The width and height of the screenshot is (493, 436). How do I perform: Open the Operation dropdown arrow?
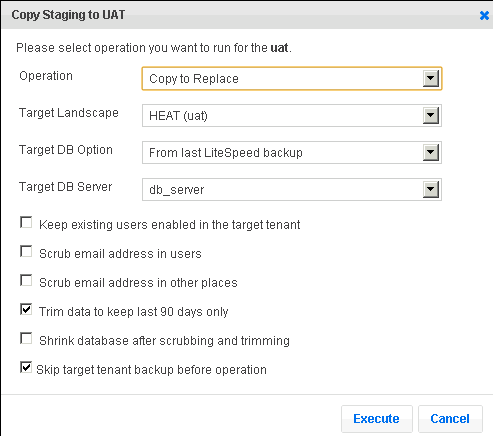[431, 79]
